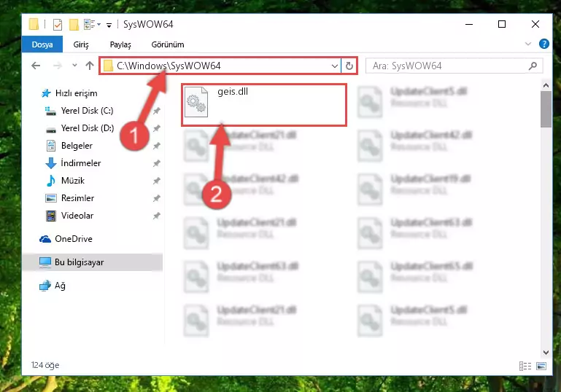This screenshot has width=561, height=392.
Task: Open Müzik folder in sidebar
Action: [65, 181]
